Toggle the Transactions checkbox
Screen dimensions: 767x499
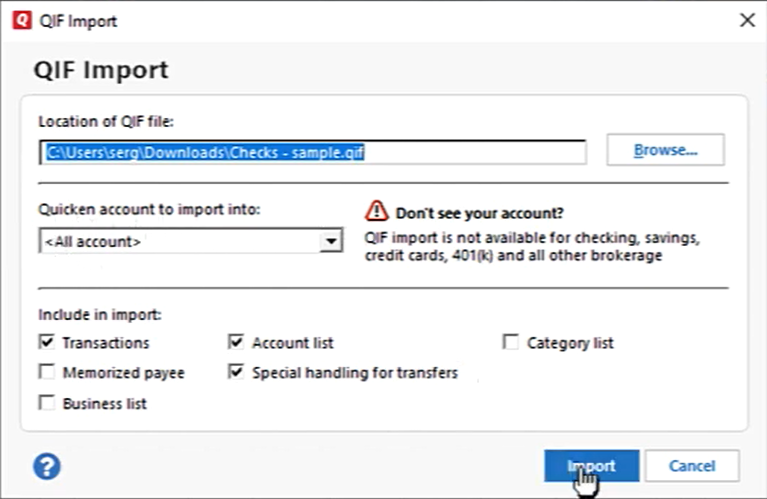click(47, 341)
